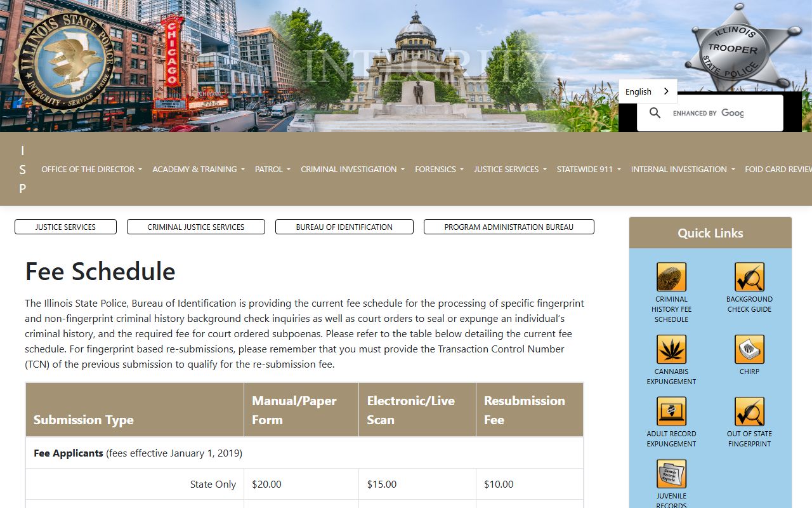The image size is (812, 508).
Task: Click the Adult Record Expungement label
Action: pos(671,439)
